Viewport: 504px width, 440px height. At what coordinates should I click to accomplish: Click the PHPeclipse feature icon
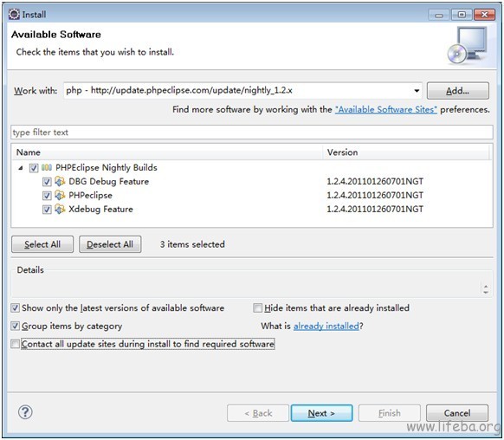point(60,195)
